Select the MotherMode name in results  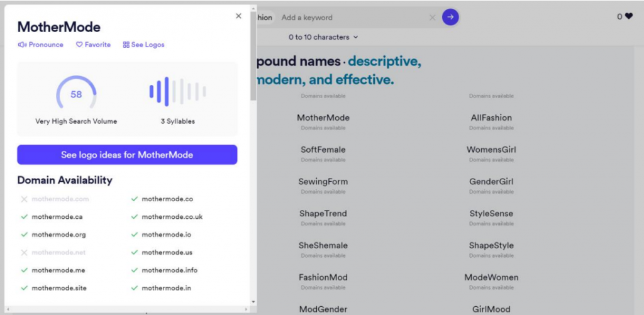coord(323,118)
